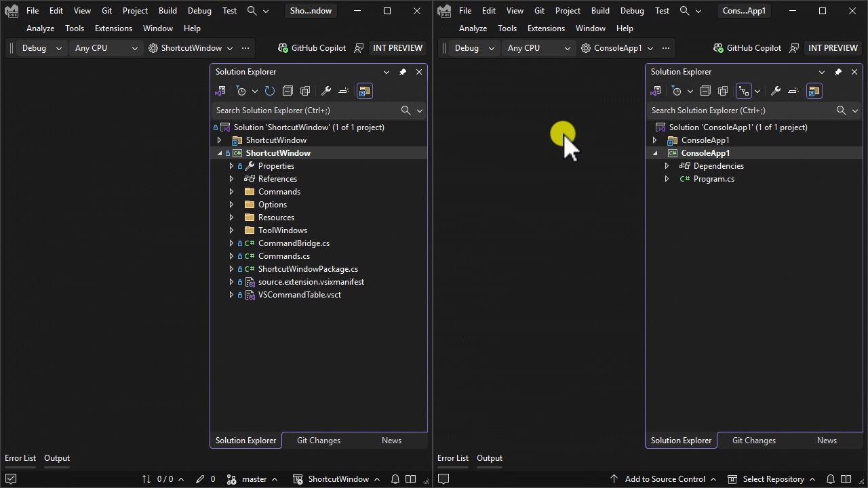Click the notifications bell in the status bar
The image size is (868, 488).
coord(395,479)
